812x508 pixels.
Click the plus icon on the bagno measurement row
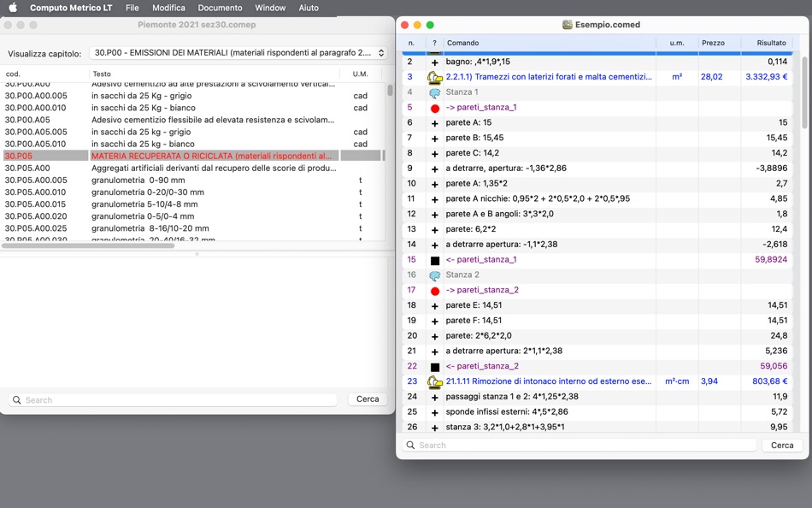[435, 61]
